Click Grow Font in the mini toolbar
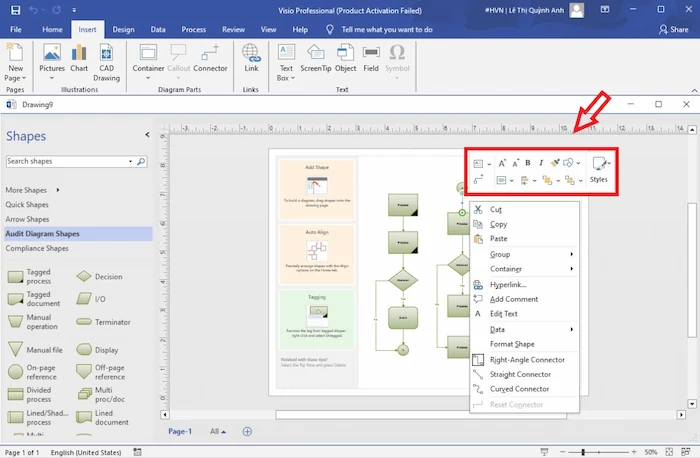Screen dimensions: 700x458 pyautogui.click(x=502, y=163)
